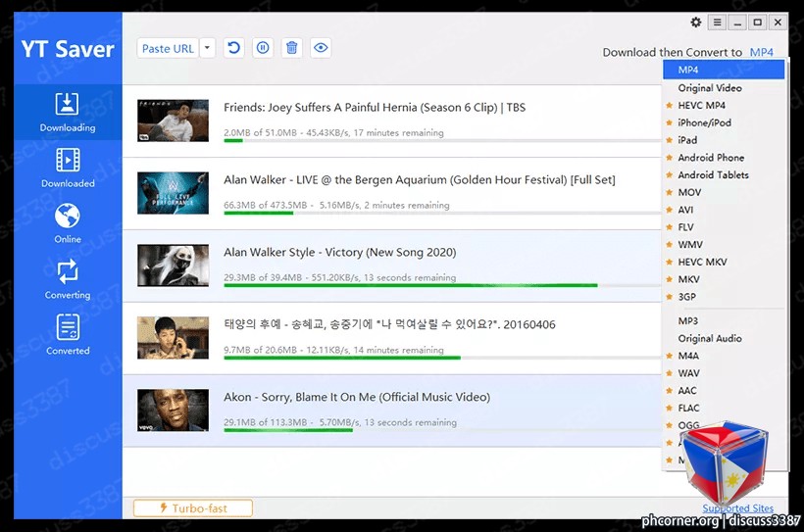Click the Alan Walker LIVE thumbnail

pyautogui.click(x=173, y=193)
